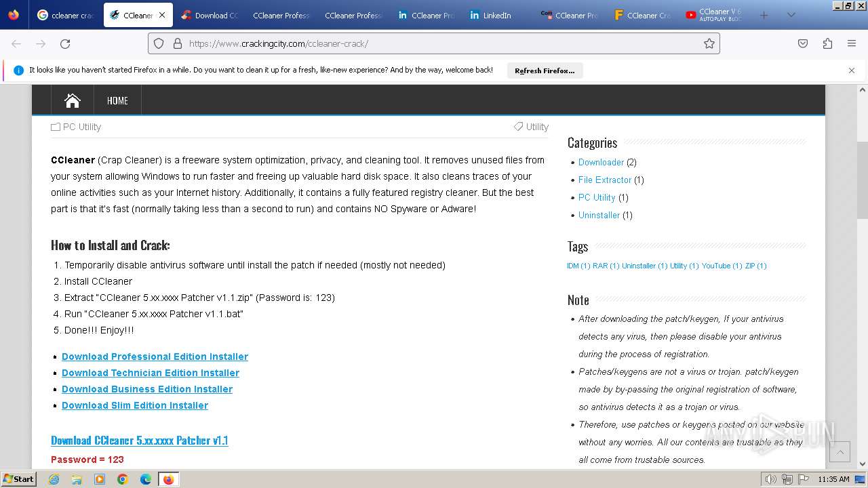This screenshot has height=488, width=868.
Task: List all tabs with the chevron
Action: [x=791, y=15]
